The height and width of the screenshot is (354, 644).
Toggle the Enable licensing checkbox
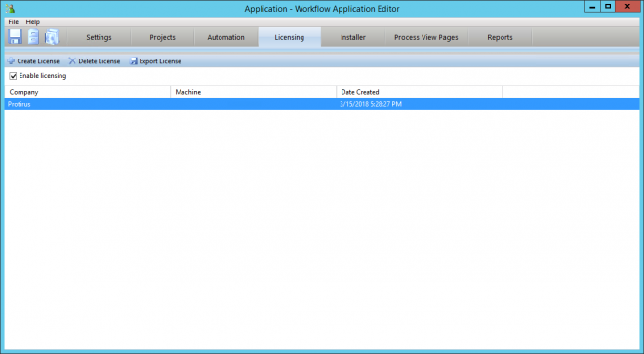click(x=13, y=76)
